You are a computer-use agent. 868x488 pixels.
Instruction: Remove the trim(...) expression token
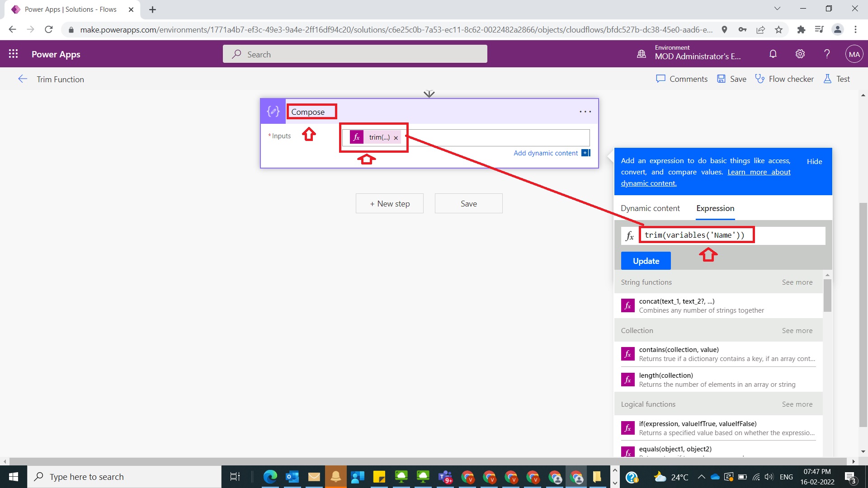[x=396, y=138]
